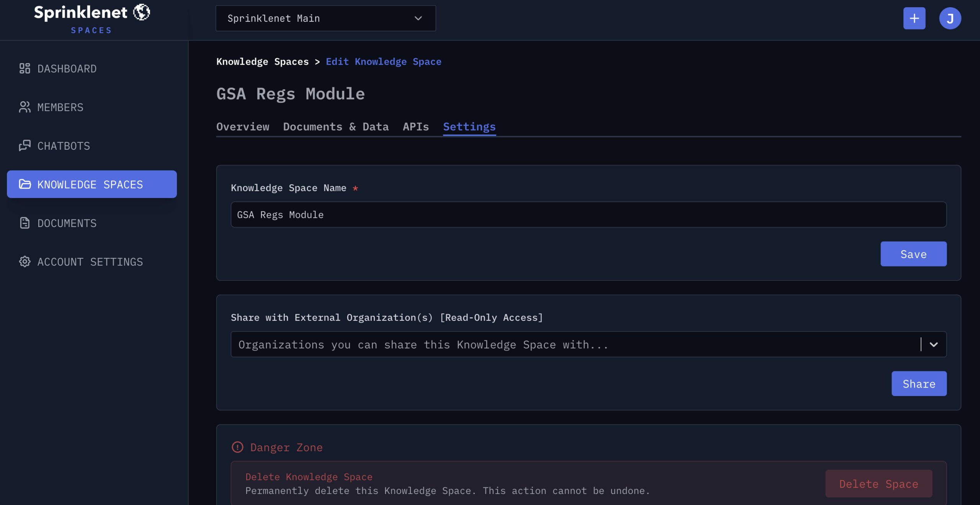Image resolution: width=980 pixels, height=505 pixels.
Task: Click the Sprinklenet globe logo icon
Action: click(141, 12)
